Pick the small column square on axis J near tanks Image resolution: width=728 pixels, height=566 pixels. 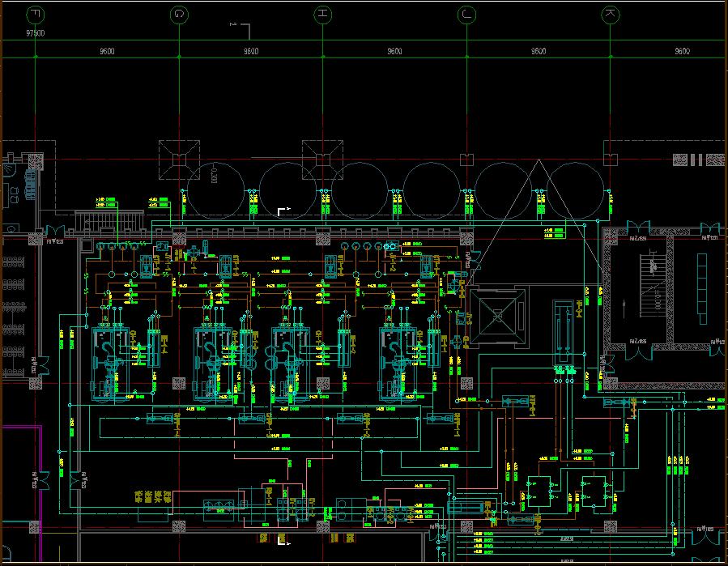click(x=466, y=160)
